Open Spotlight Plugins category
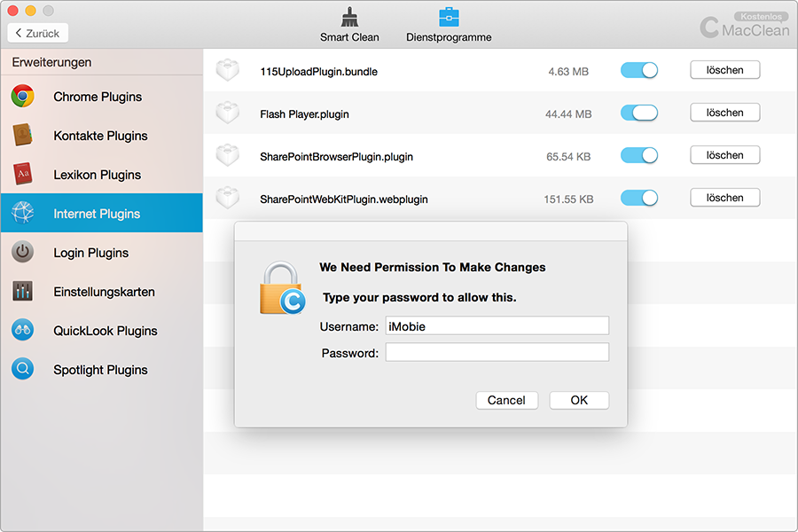This screenshot has height=532, width=798. tap(102, 370)
